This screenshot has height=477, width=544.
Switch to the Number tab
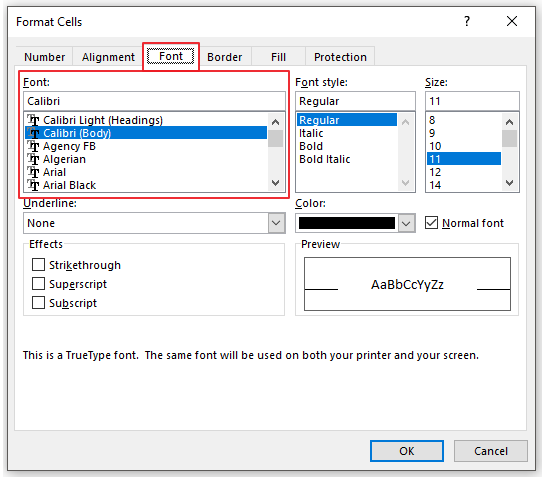click(x=44, y=57)
